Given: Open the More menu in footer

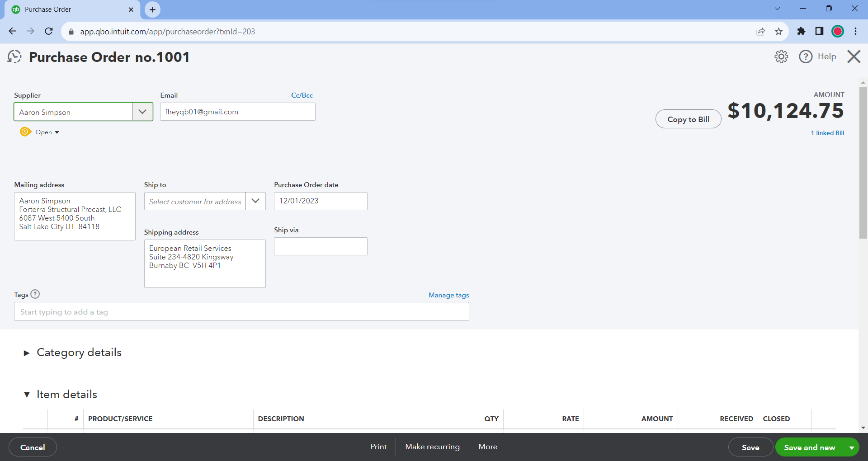Looking at the screenshot, I should click(x=488, y=447).
